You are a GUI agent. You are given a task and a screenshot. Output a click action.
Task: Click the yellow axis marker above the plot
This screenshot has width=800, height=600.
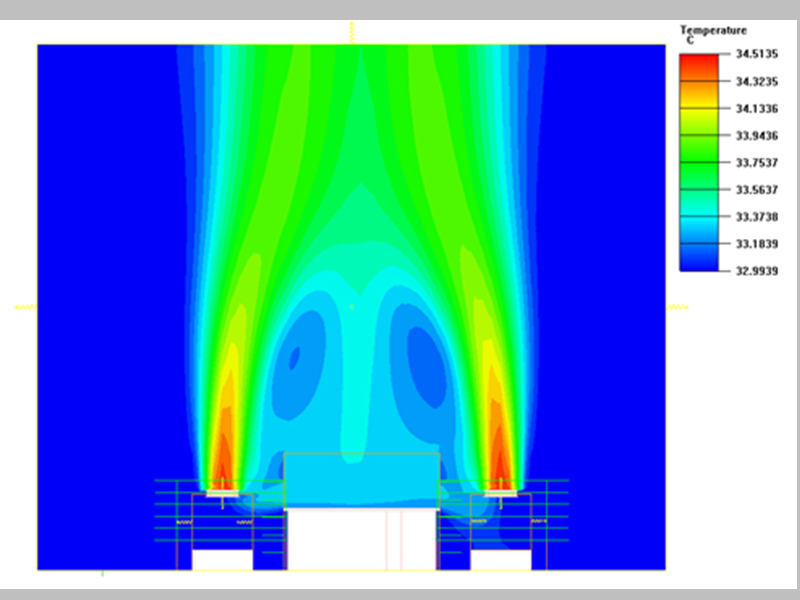[352, 30]
